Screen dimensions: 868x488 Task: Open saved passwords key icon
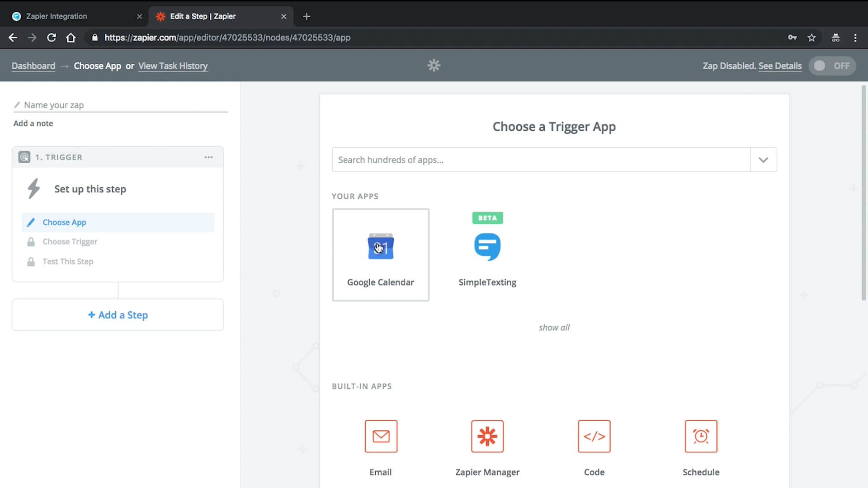(792, 38)
